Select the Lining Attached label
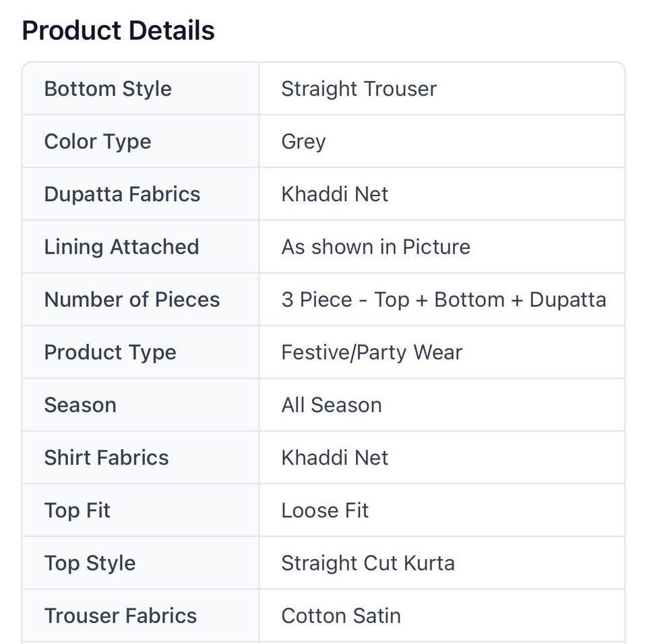 coord(122,247)
